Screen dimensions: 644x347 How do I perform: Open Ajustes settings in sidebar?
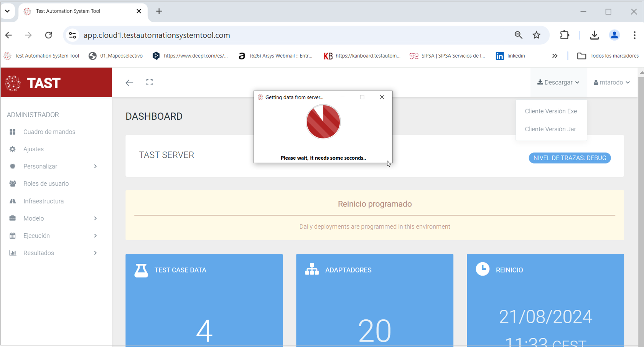(x=33, y=149)
